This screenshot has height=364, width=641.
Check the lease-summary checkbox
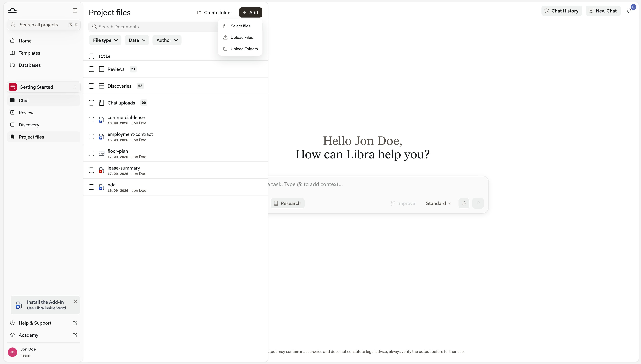(x=91, y=170)
